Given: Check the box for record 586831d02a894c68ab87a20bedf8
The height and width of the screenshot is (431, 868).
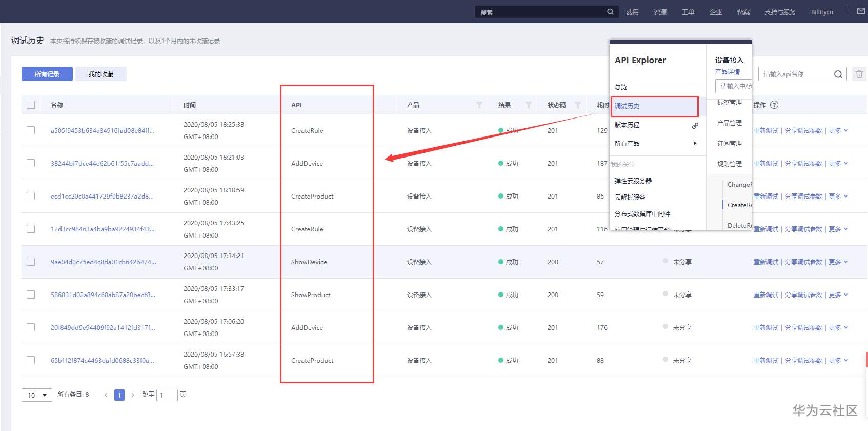Looking at the screenshot, I should [x=31, y=295].
